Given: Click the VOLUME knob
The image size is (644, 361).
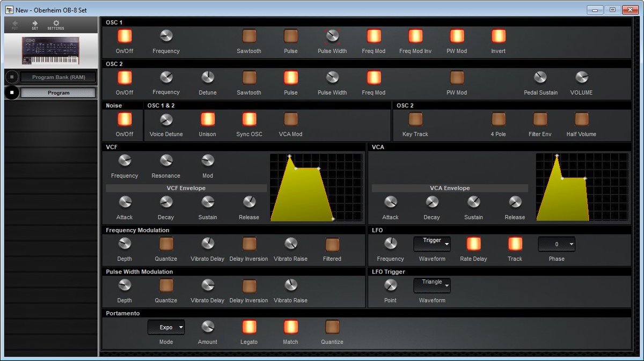Looking at the screenshot, I should click(x=582, y=77).
